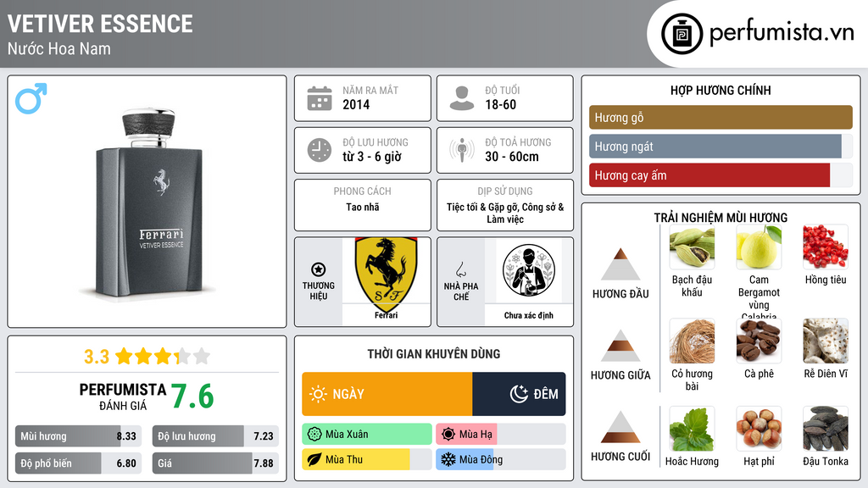This screenshot has width=868, height=488.
Task: Click the sun icon in the Ngày bar
Action: 319,394
